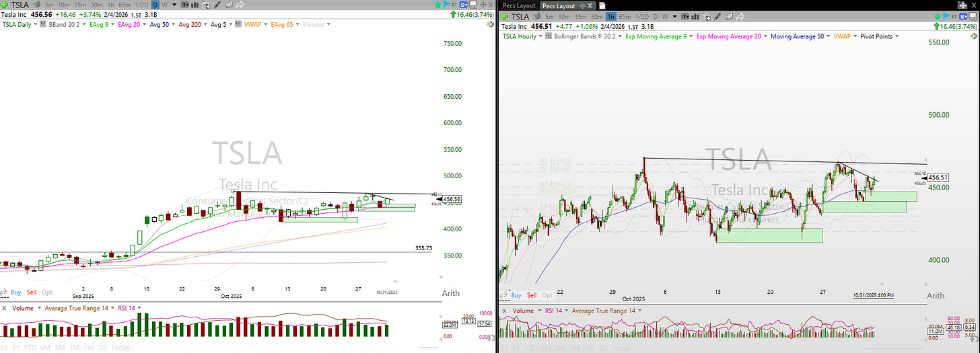Select the 1h timeframe in right chart
This screenshot has width=980, height=353.
(x=611, y=16)
